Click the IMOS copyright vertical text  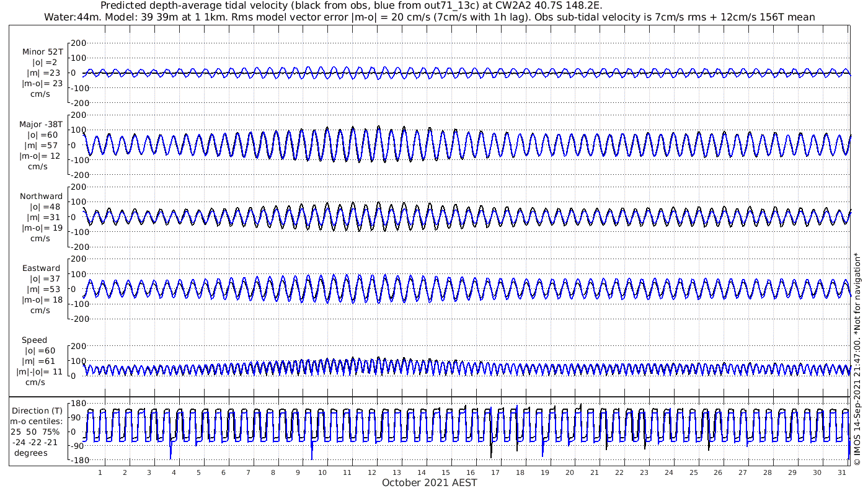point(857,359)
